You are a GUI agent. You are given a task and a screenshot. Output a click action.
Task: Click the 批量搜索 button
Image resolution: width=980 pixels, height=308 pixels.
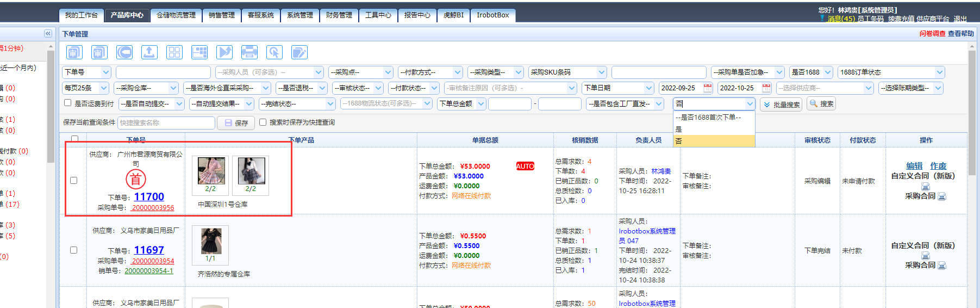click(x=782, y=104)
